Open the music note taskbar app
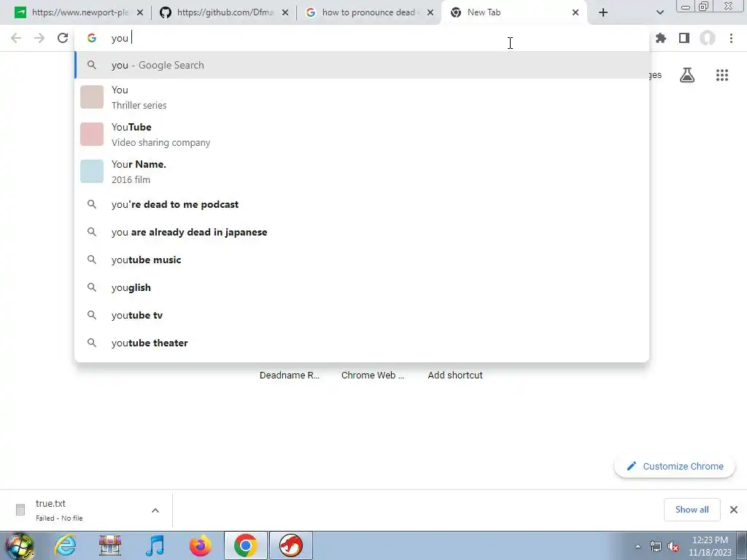 [x=155, y=545]
